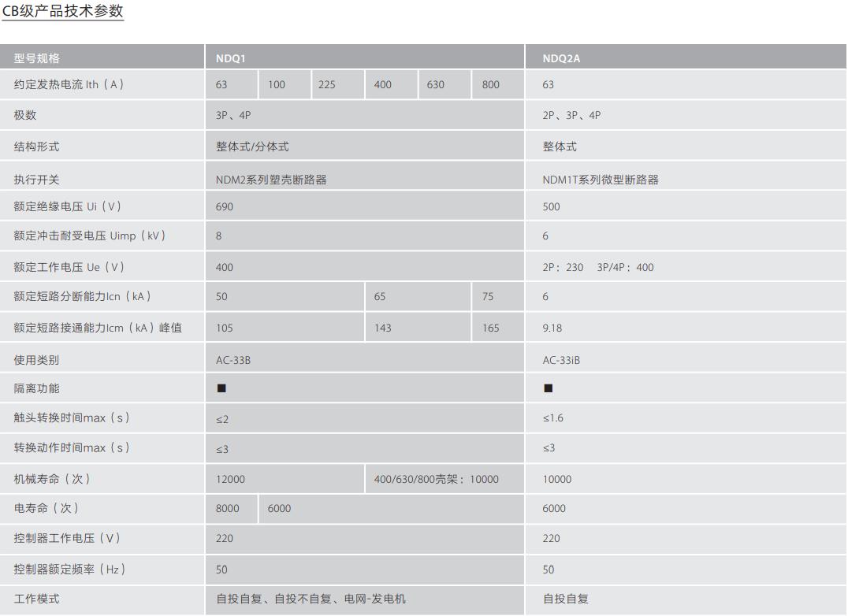Select the '控制器工作电压 (V)' label
This screenshot has width=848, height=616.
coord(67,538)
